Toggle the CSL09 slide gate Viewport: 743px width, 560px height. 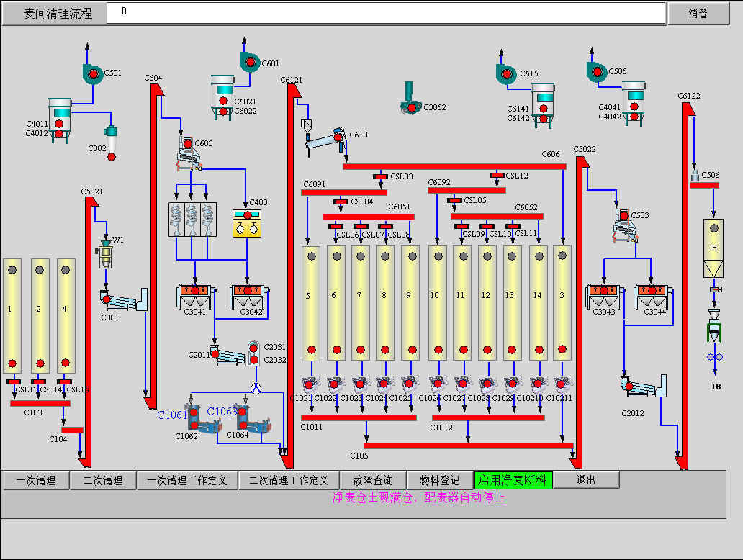(461, 227)
